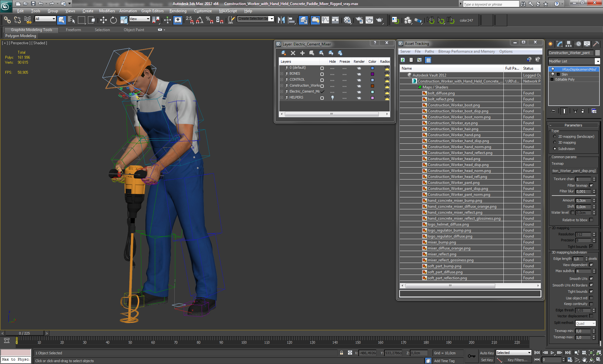The height and width of the screenshot is (364, 603).
Task: Select 2D mapping (landscape) type
Action: [x=555, y=136]
